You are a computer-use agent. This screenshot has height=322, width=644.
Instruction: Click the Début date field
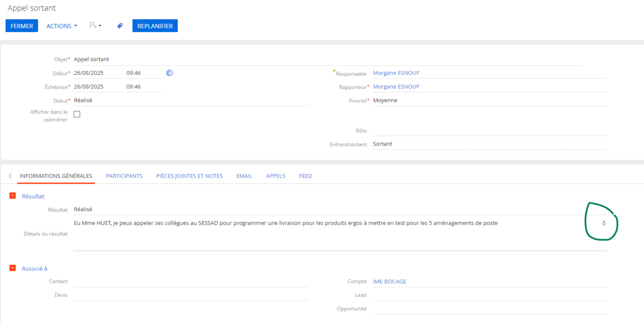pos(98,73)
